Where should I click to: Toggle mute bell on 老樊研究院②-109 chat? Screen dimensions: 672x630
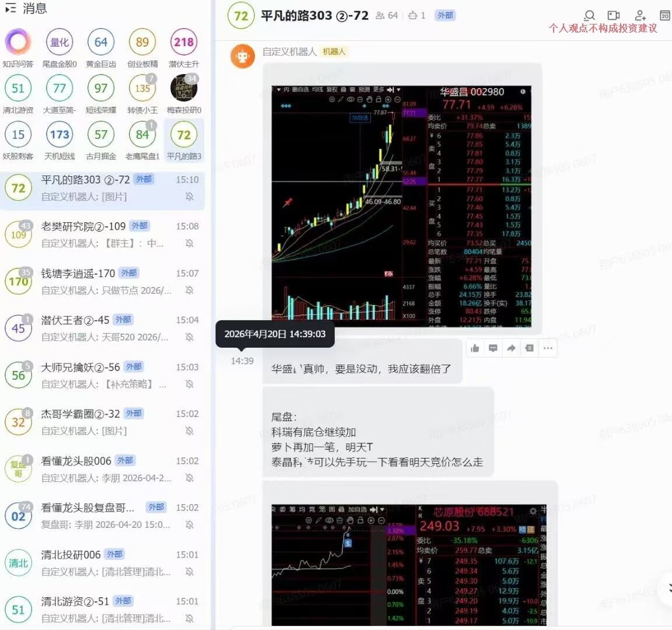(x=190, y=243)
